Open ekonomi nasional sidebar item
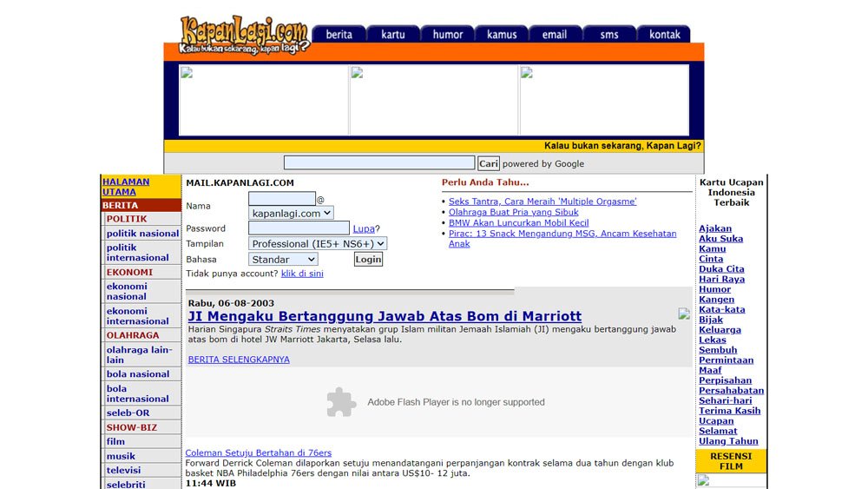This screenshot has height=489, width=868. 127,291
